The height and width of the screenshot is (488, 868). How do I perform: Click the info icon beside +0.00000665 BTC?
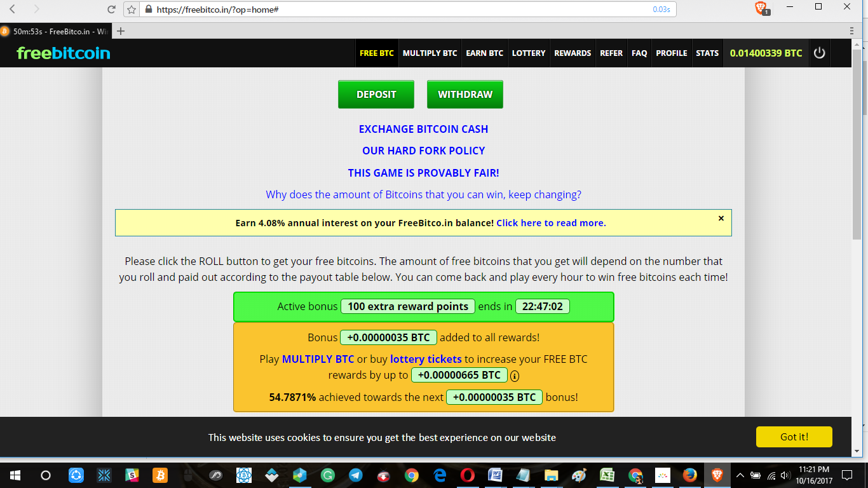(x=515, y=376)
